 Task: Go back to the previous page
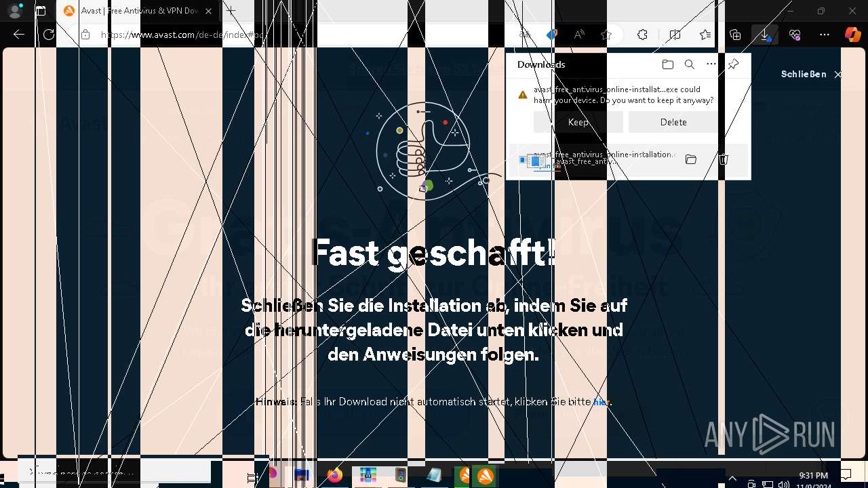(19, 35)
